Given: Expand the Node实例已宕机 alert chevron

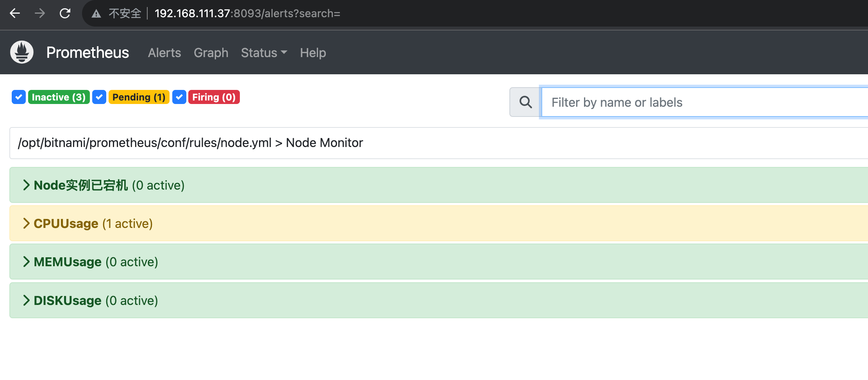Looking at the screenshot, I should pos(26,185).
